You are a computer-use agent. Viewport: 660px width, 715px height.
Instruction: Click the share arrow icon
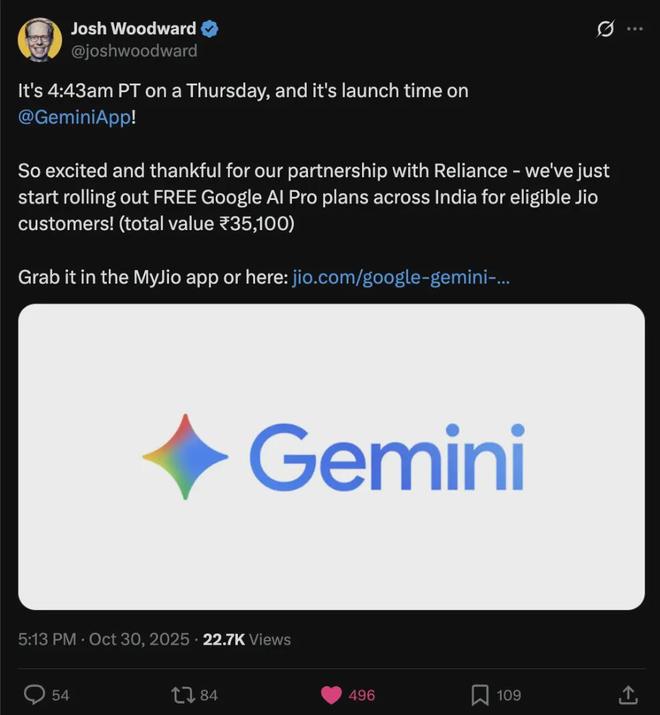(628, 694)
